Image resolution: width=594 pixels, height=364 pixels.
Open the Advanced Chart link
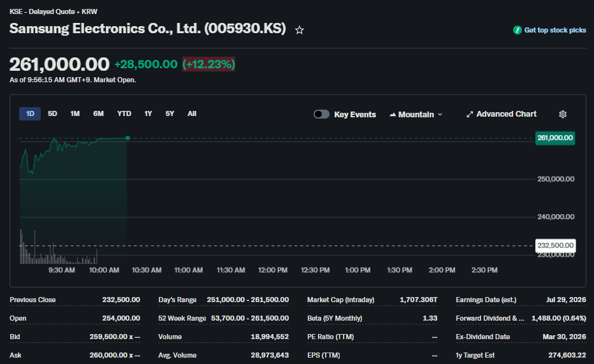pyautogui.click(x=502, y=114)
